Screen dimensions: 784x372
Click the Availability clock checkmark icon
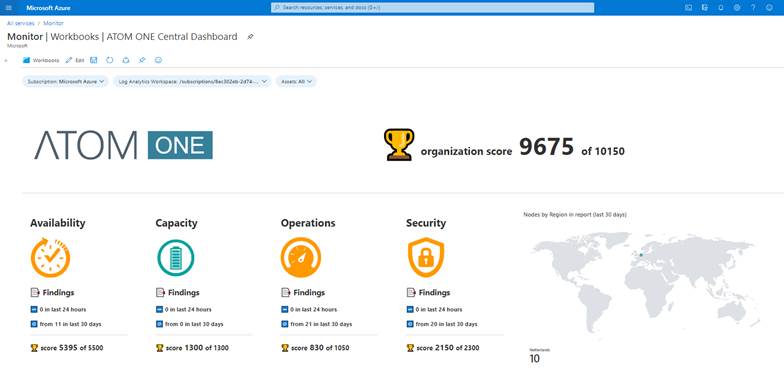(x=50, y=258)
